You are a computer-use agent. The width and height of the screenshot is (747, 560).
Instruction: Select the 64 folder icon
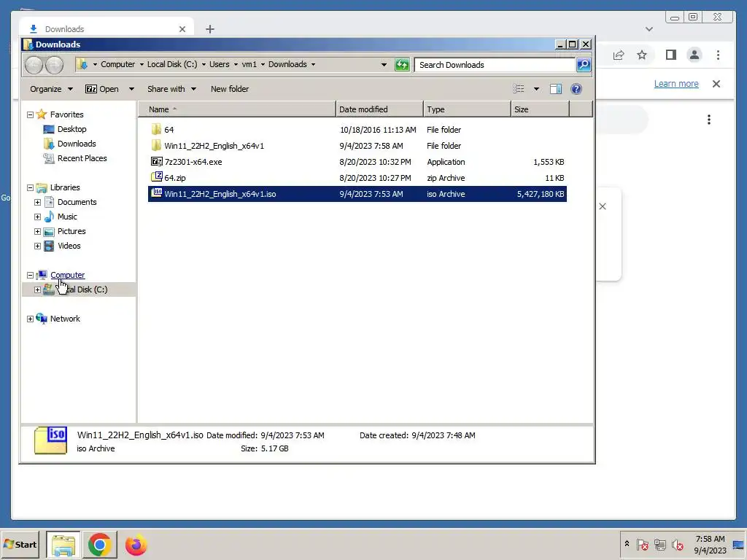[x=156, y=130]
